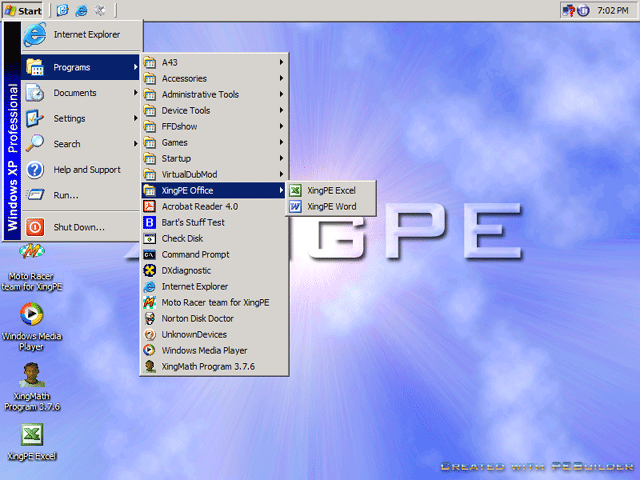Launch XingPE Excel from the submenu

point(331,191)
